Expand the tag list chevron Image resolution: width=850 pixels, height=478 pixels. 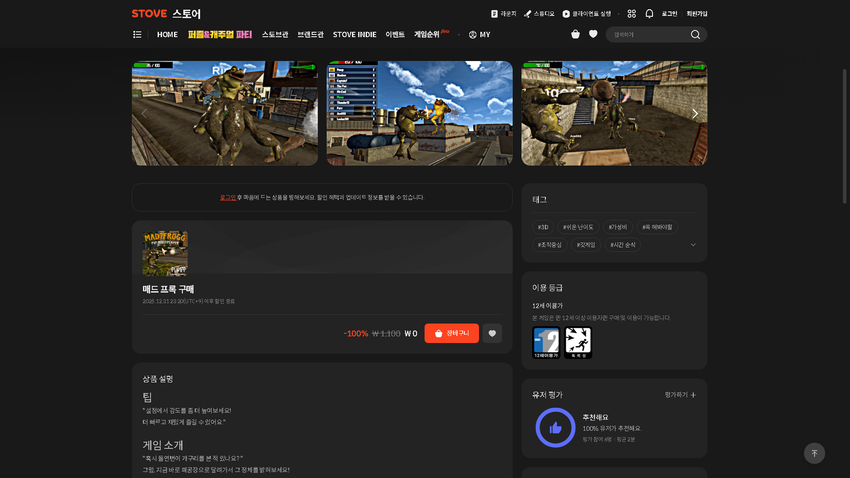click(693, 245)
